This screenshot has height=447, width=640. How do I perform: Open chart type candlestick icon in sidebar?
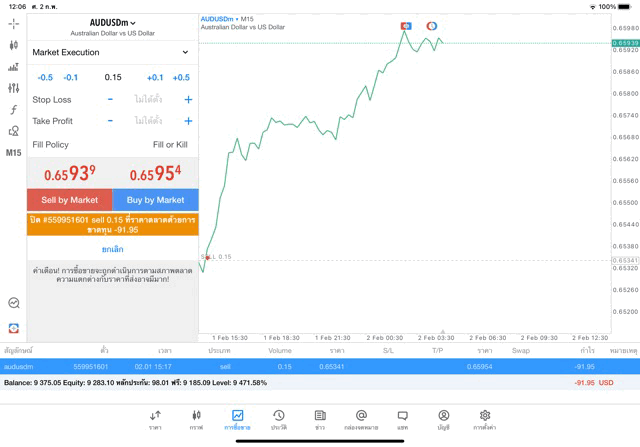[13, 45]
